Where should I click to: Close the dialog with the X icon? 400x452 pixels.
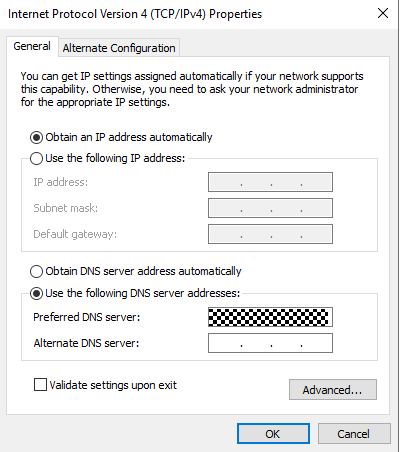383,13
